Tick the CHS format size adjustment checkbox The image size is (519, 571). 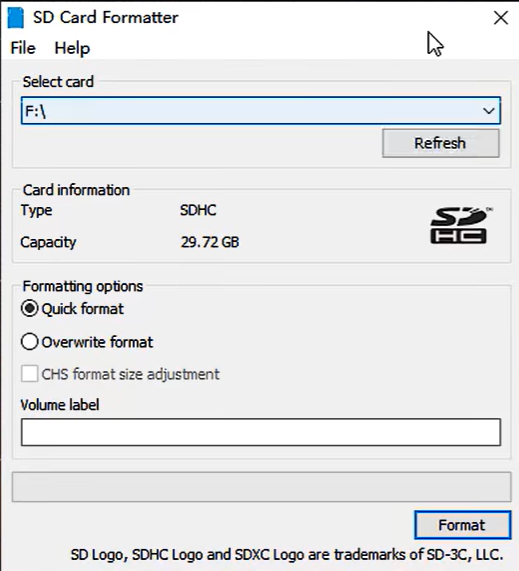click(30, 374)
